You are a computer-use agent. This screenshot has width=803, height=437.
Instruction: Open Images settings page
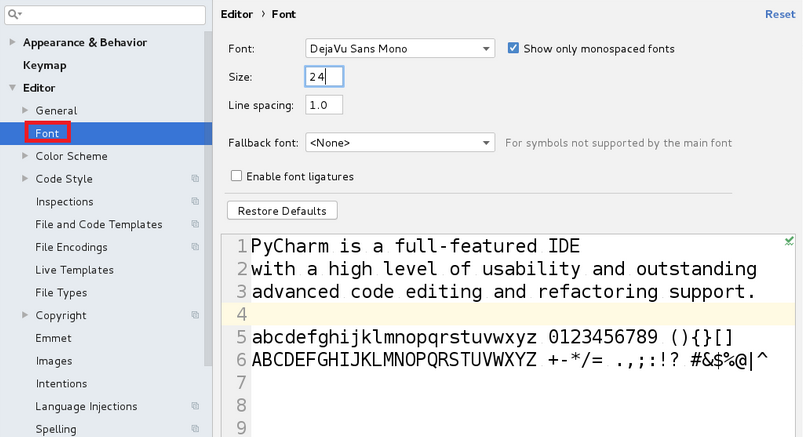coord(54,361)
